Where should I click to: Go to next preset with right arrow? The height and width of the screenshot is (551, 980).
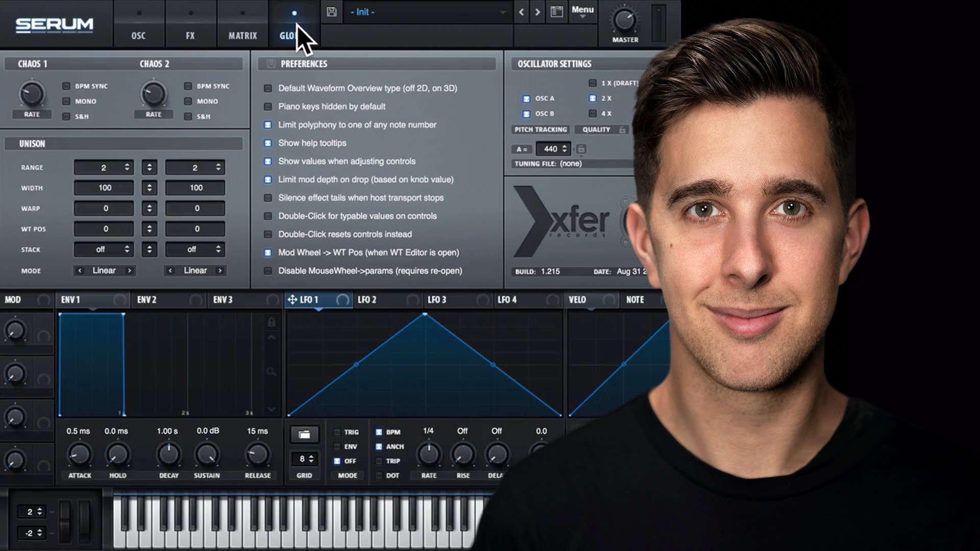pos(537,12)
